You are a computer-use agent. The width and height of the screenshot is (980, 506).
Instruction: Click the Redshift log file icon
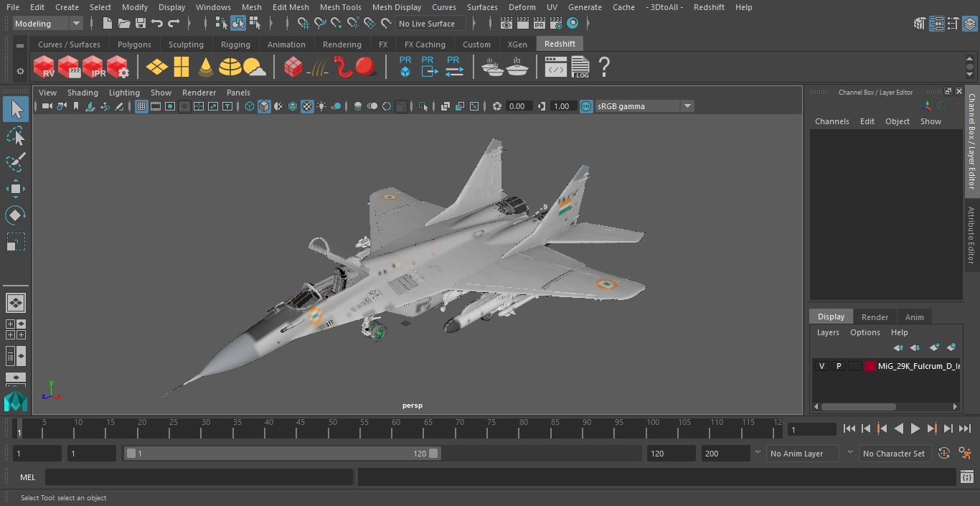tap(580, 67)
